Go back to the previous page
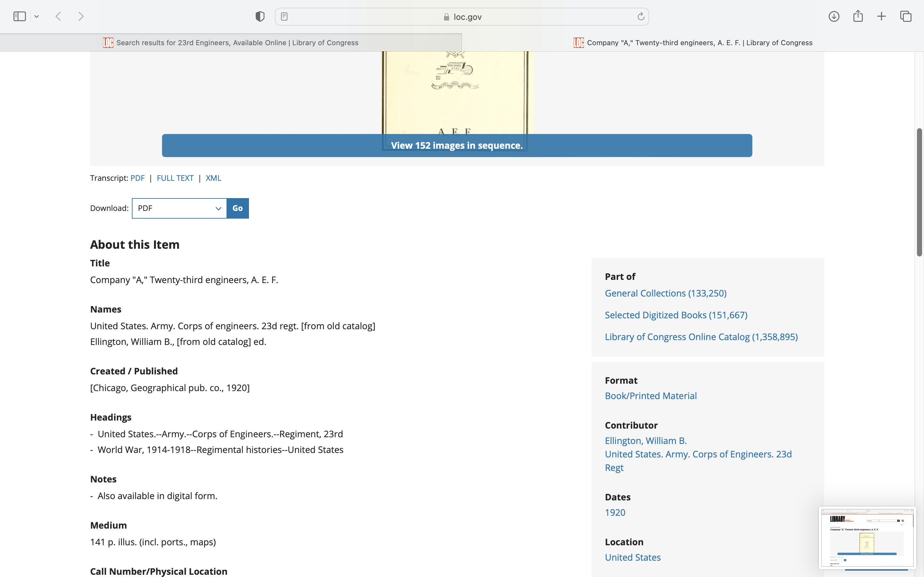This screenshot has width=924, height=577. point(58,16)
